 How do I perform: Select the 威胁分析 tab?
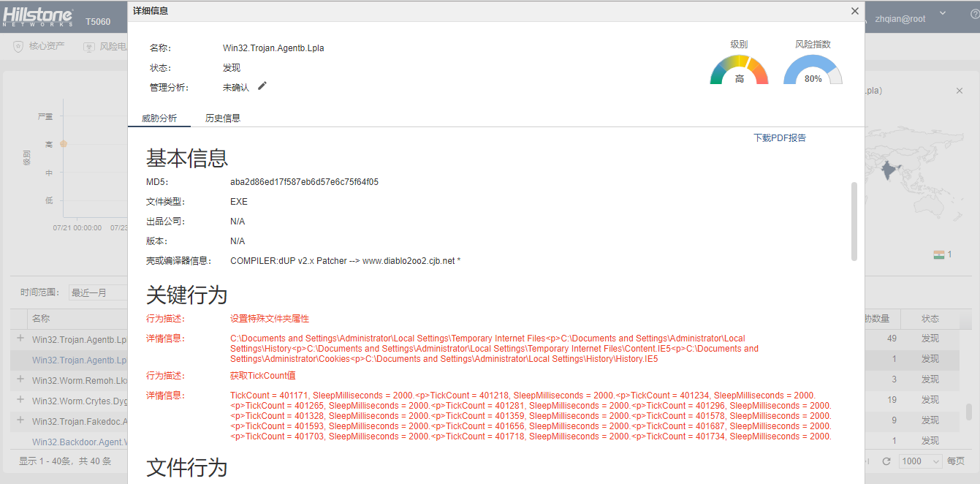tap(159, 118)
